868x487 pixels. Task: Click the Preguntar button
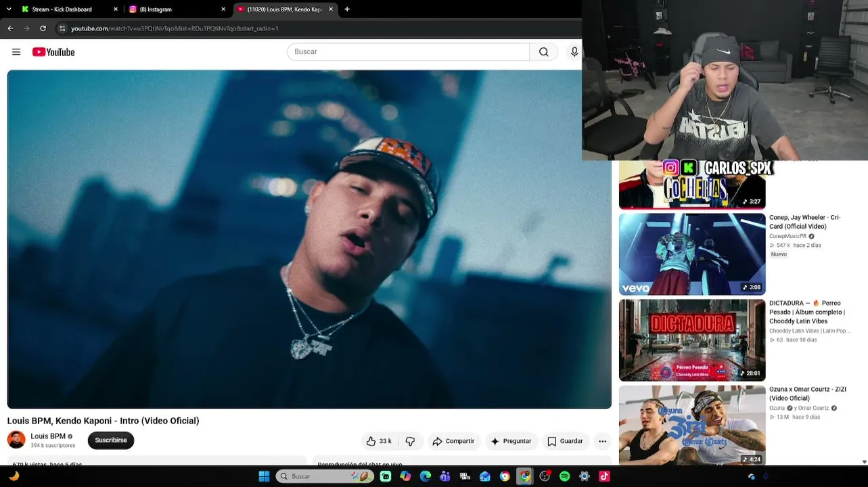511,441
